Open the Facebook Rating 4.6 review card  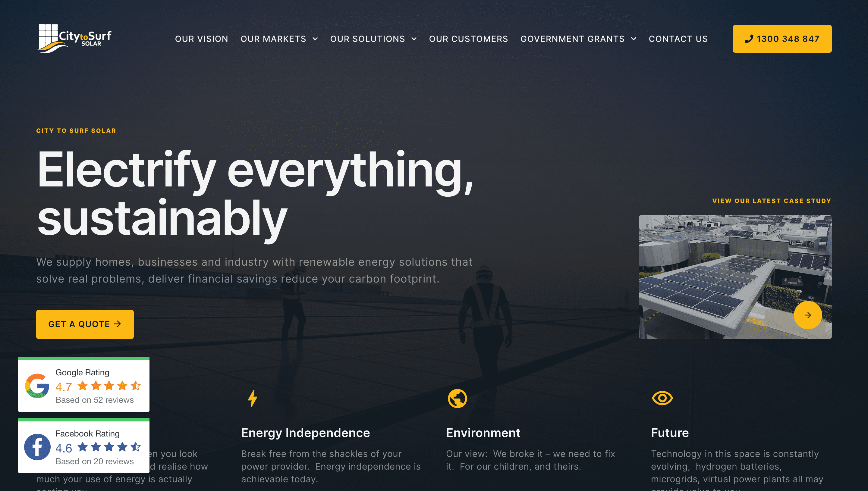coord(84,445)
